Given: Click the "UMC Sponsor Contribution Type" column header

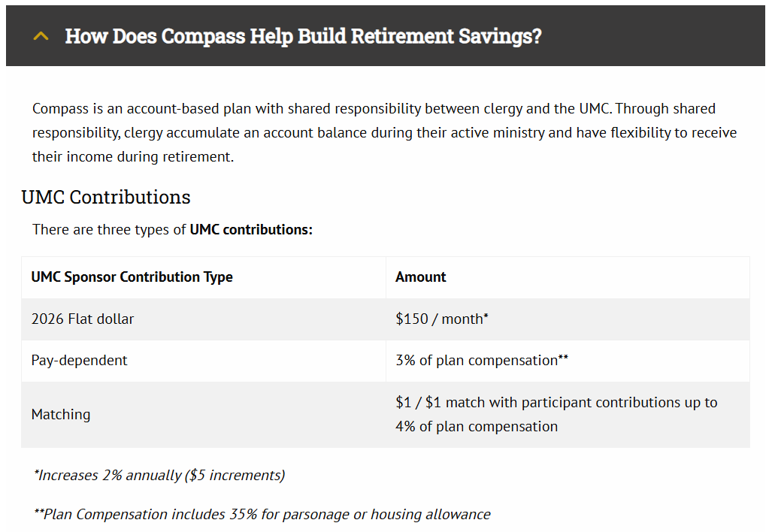Looking at the screenshot, I should [132, 277].
